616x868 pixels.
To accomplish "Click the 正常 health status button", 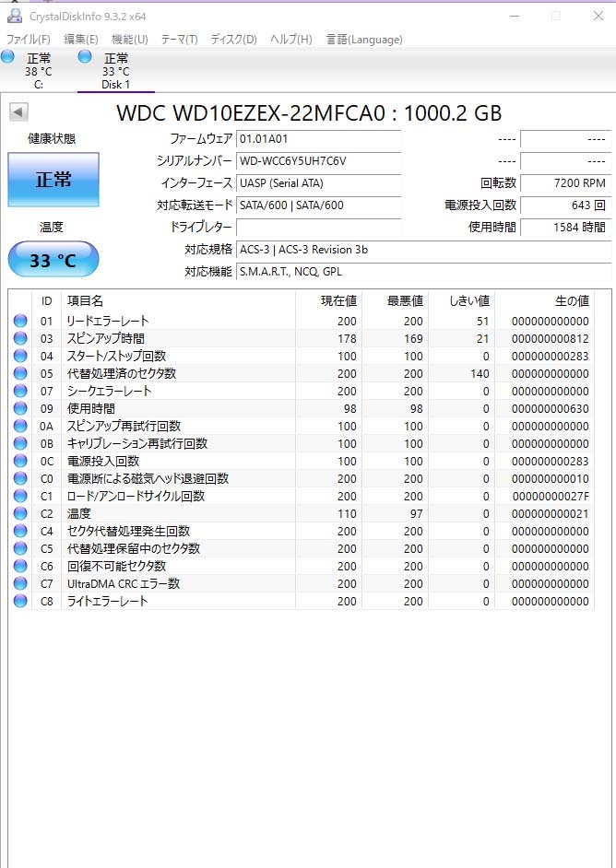I will [x=53, y=180].
